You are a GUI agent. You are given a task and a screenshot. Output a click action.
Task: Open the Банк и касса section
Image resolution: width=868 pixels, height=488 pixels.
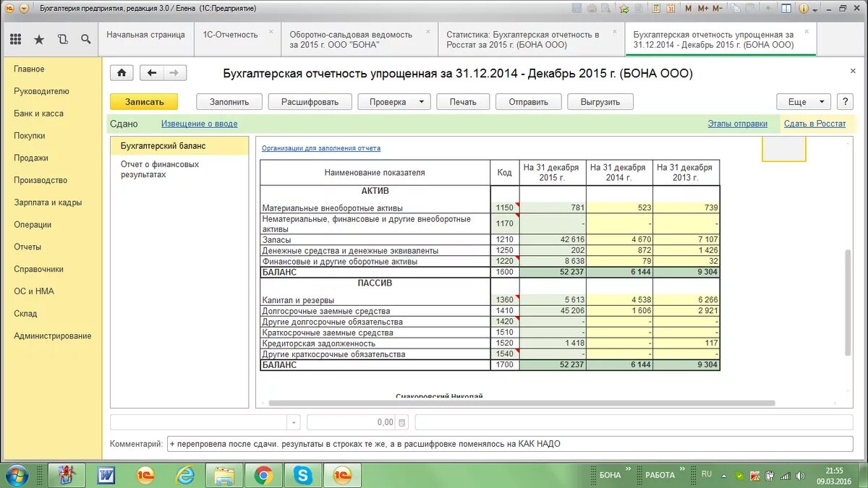pyautogui.click(x=38, y=114)
